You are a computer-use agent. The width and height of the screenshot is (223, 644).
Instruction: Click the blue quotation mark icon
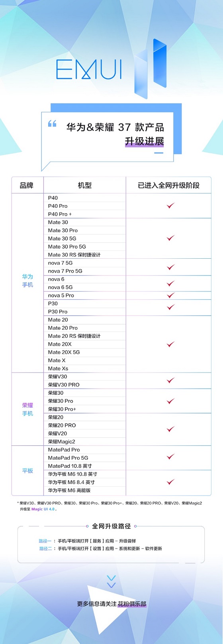tap(52, 124)
